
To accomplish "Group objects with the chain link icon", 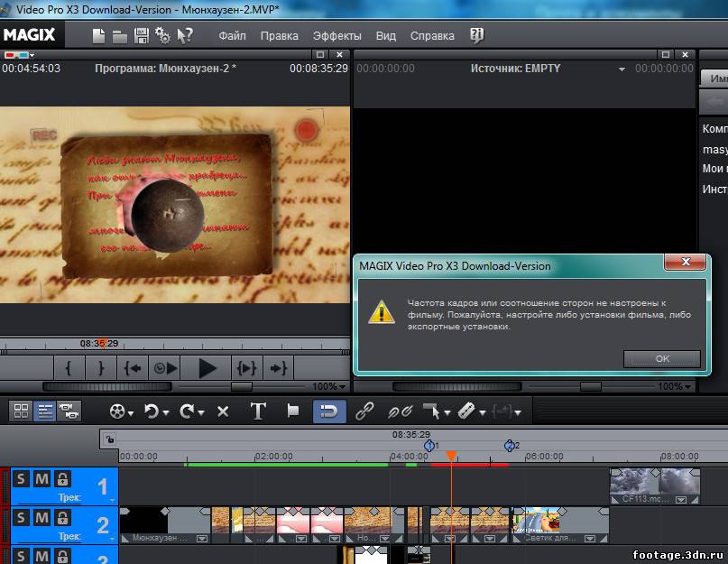I will 364,411.
